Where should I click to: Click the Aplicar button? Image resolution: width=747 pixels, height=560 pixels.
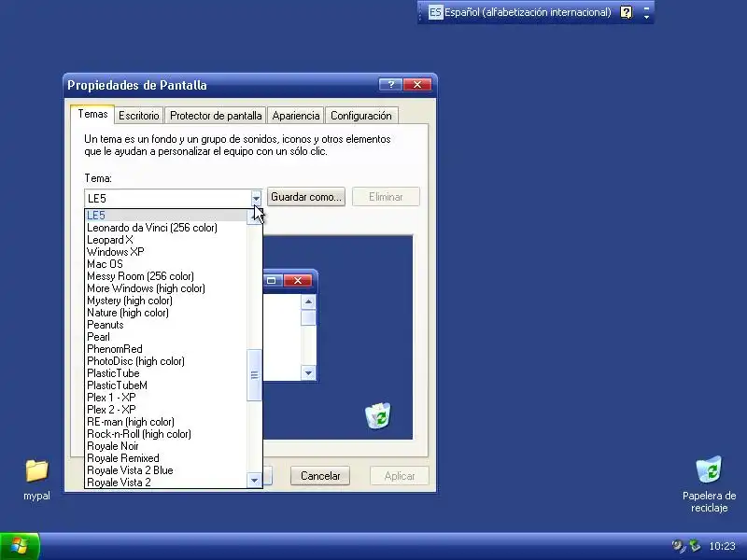[400, 476]
